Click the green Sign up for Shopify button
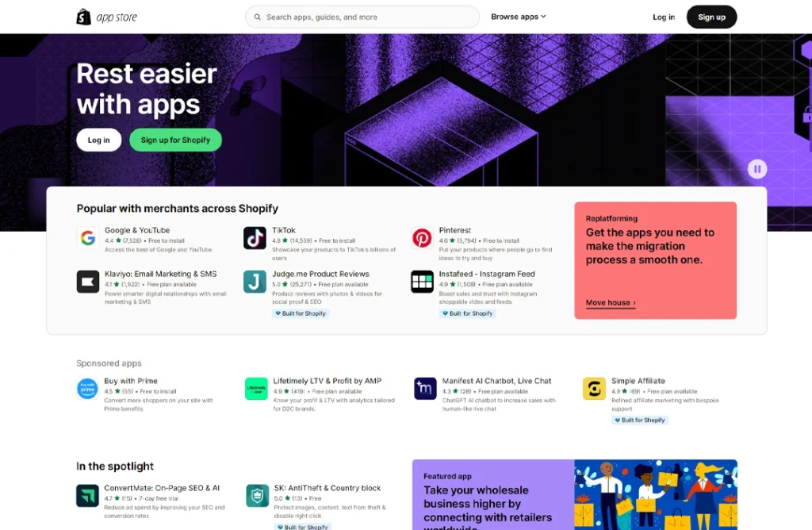The width and height of the screenshot is (812, 530). click(175, 140)
